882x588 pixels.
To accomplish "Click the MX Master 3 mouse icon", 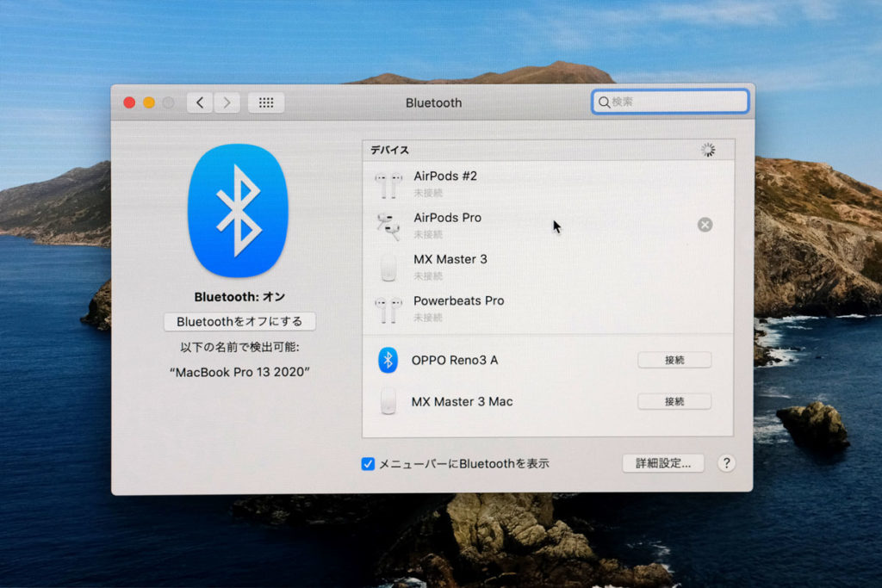I will [388, 267].
